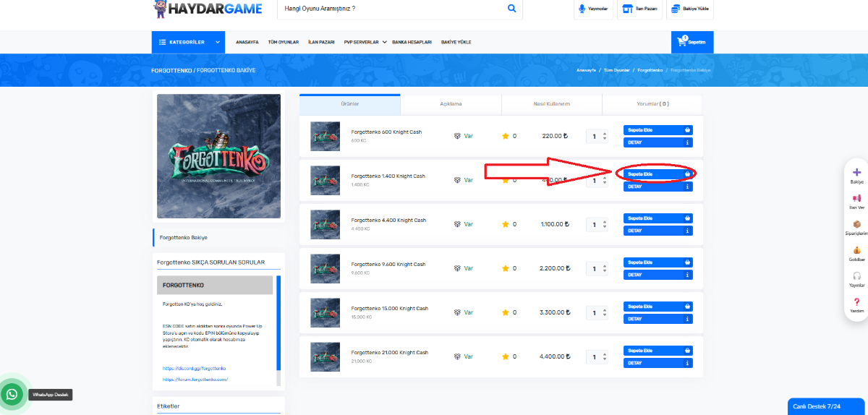Click Detay for 21.000 Knight Cash
The height and width of the screenshot is (415, 868).
point(658,363)
